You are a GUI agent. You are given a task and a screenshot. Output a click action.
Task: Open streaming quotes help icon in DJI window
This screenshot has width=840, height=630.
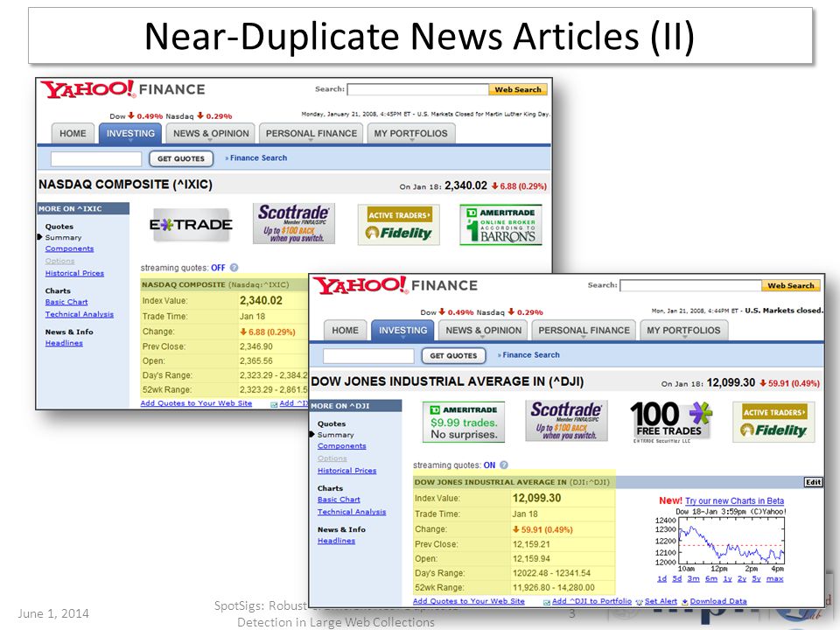point(504,465)
